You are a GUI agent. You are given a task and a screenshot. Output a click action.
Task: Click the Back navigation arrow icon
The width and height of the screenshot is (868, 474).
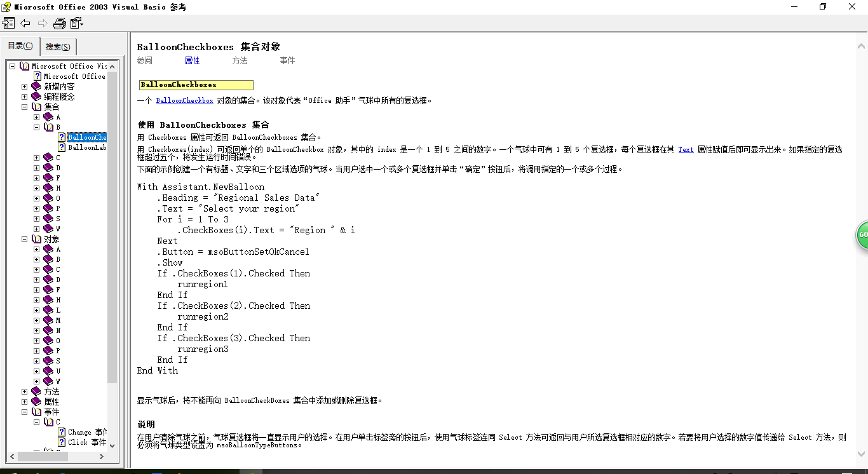[25, 23]
